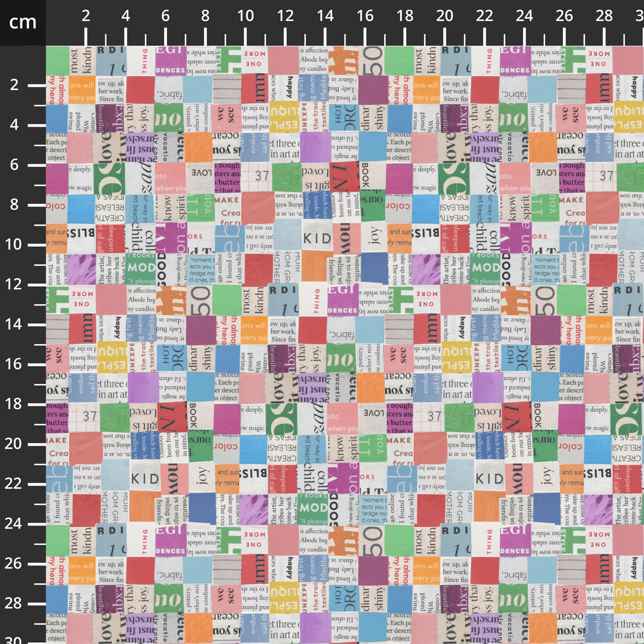Pick the 16 label on the vertical ruler
The image size is (644, 644).
coord(14,364)
